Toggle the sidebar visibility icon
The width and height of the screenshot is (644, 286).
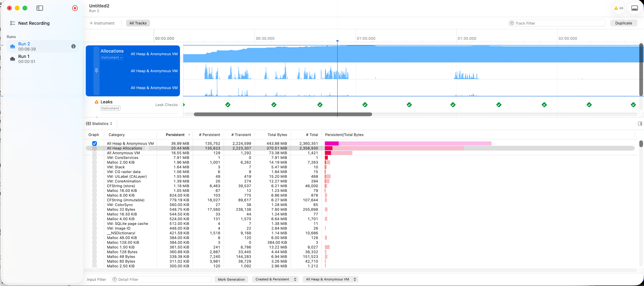[40, 8]
